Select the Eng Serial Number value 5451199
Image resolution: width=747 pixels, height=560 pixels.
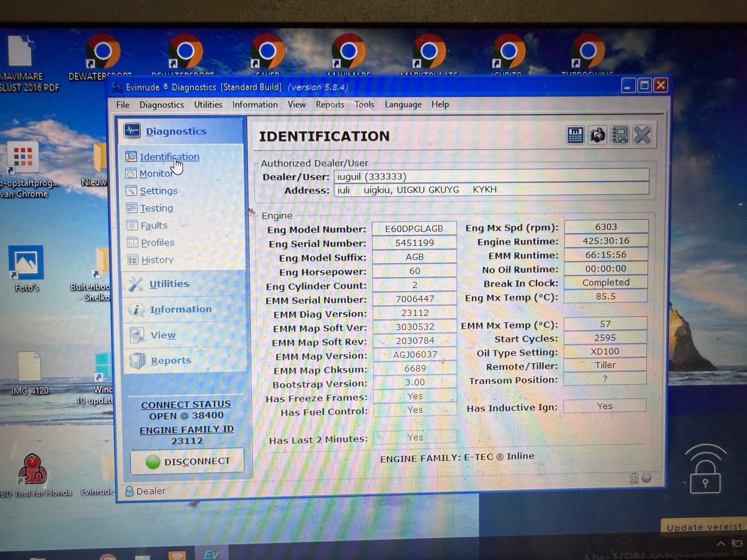[x=414, y=243]
